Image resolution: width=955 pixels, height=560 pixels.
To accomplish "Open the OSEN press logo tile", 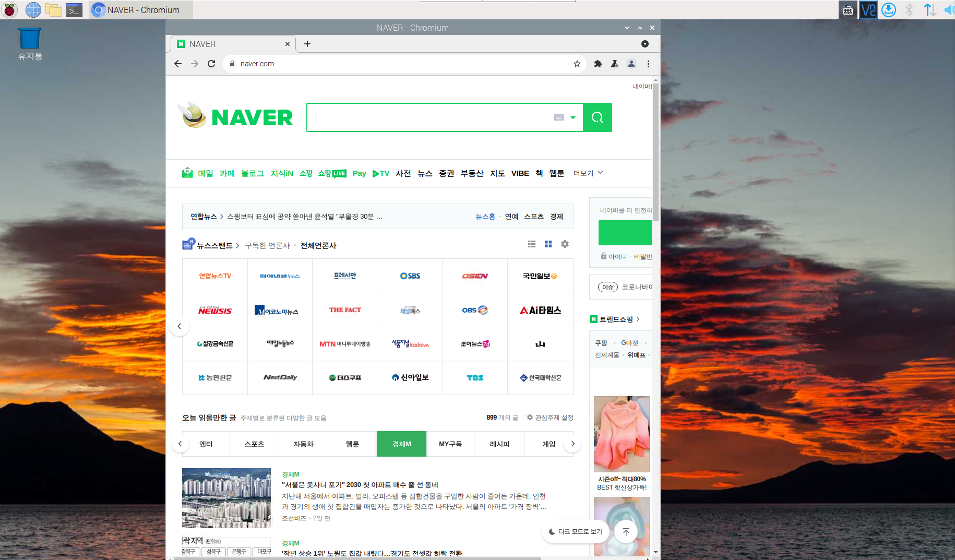I will tap(475, 276).
